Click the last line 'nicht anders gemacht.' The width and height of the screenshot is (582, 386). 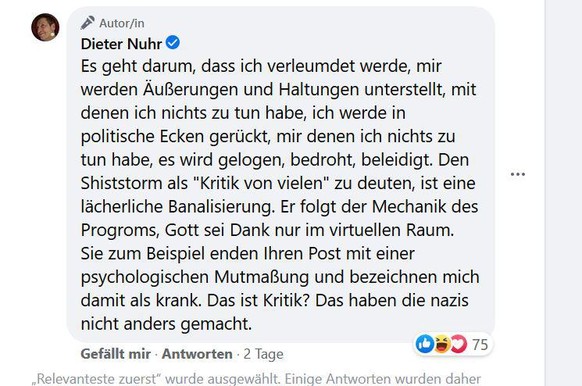[166, 324]
